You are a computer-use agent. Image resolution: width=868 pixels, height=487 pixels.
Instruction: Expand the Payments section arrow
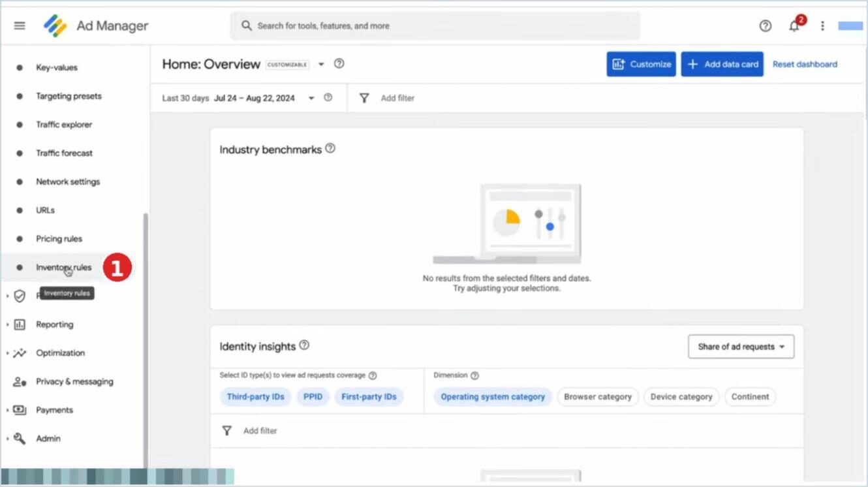pos(8,410)
